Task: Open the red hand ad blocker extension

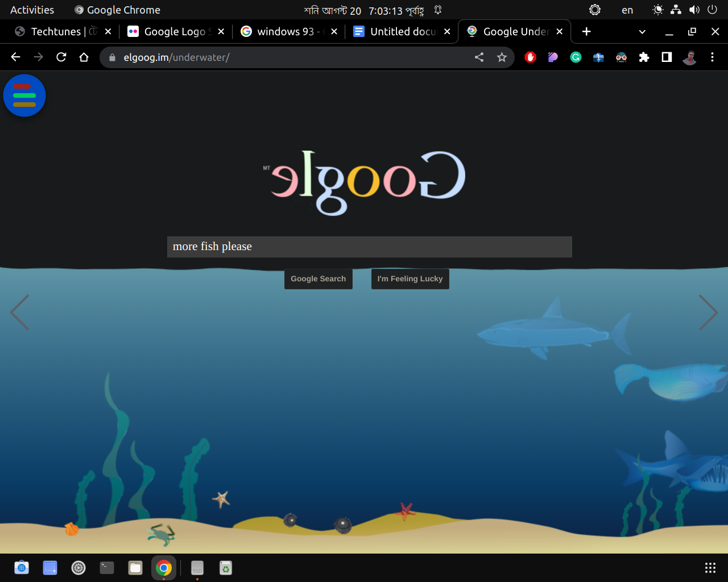Action: 530,57
